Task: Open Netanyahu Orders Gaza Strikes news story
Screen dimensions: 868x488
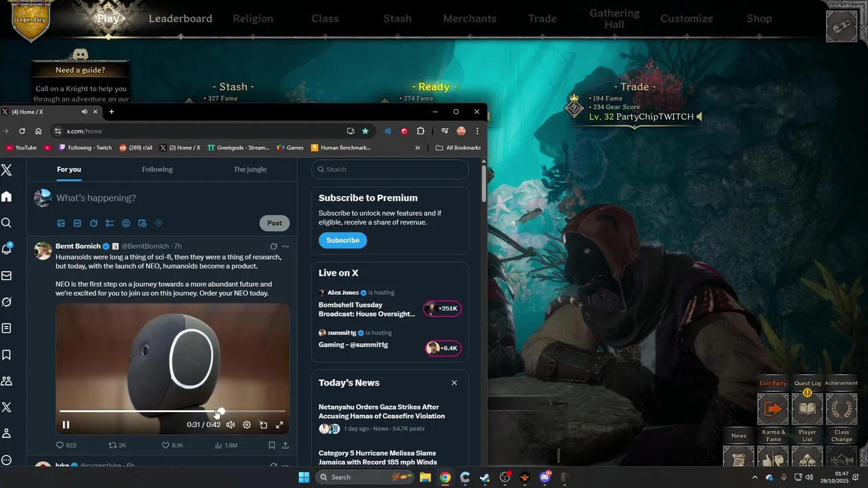Action: pos(382,411)
